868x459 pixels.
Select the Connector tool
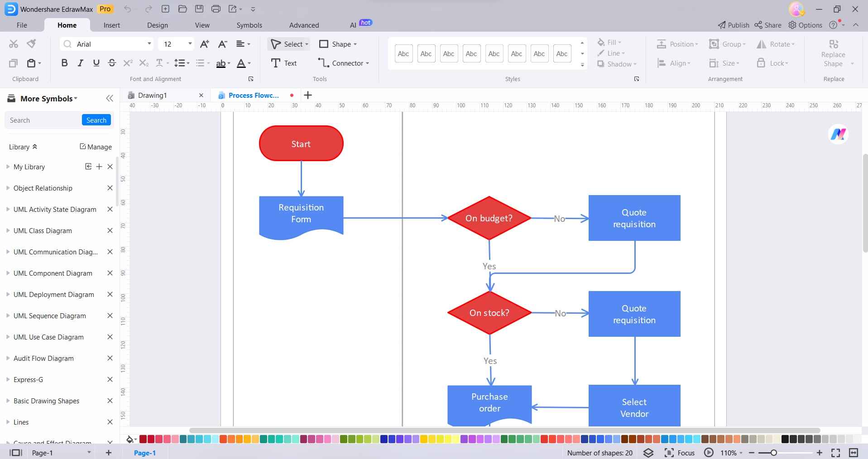[x=342, y=63]
